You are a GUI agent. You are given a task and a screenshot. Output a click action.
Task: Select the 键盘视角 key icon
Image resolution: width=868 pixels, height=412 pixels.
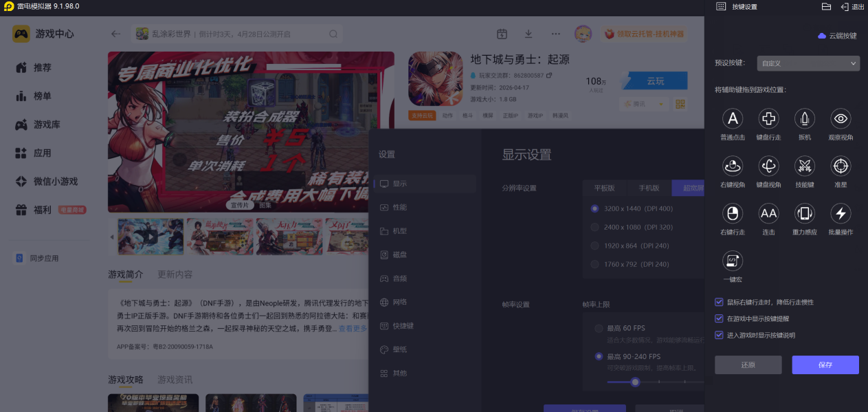tap(768, 166)
